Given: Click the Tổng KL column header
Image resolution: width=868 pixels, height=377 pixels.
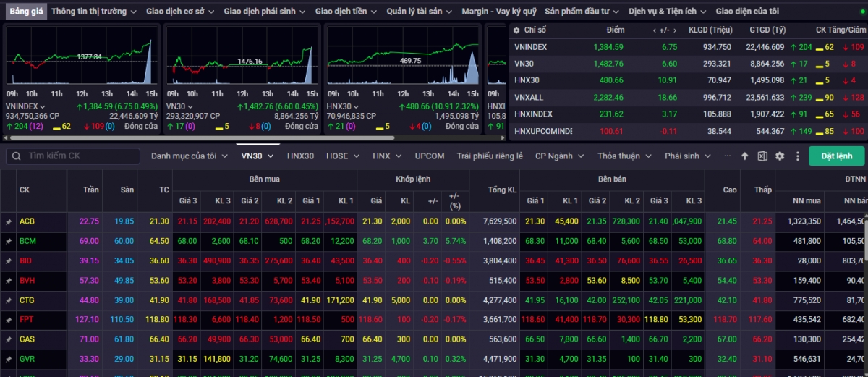Looking at the screenshot, I should click(x=502, y=190).
